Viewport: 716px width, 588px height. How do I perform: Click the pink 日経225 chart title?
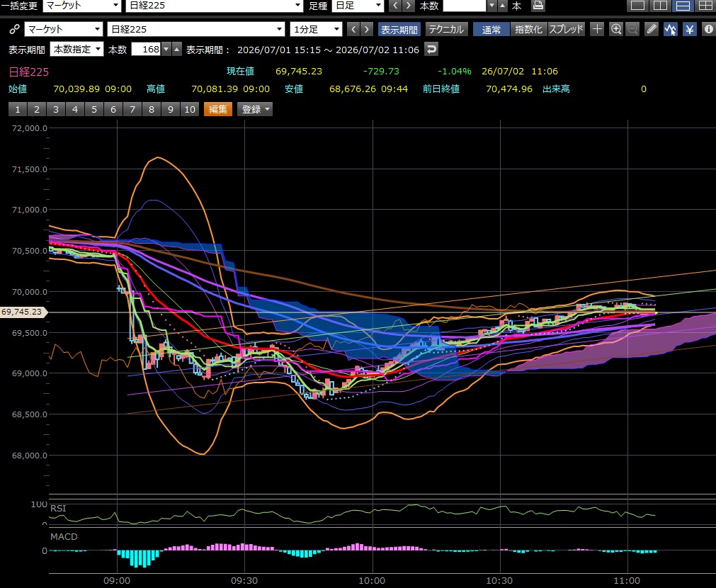click(29, 72)
